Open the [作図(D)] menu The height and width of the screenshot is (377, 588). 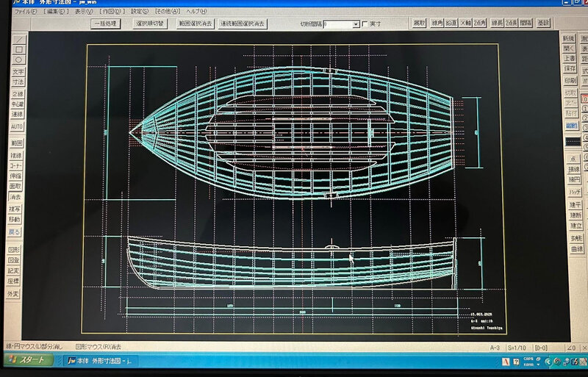point(112,11)
